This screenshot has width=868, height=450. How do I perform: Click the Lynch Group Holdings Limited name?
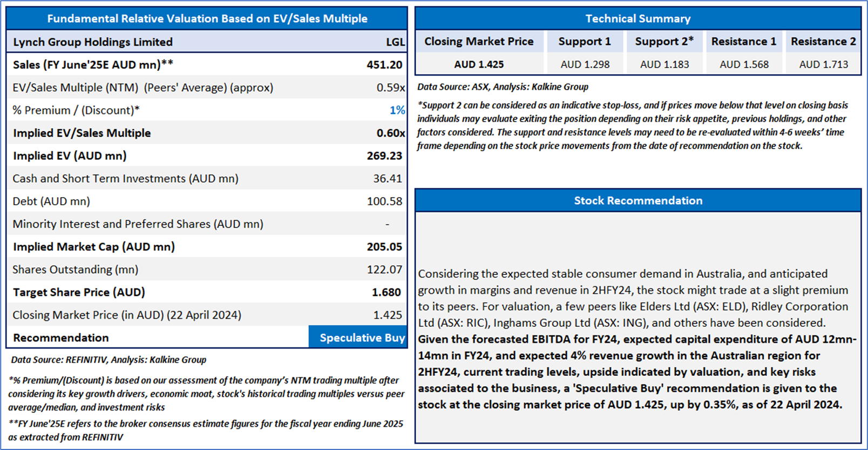tap(93, 42)
